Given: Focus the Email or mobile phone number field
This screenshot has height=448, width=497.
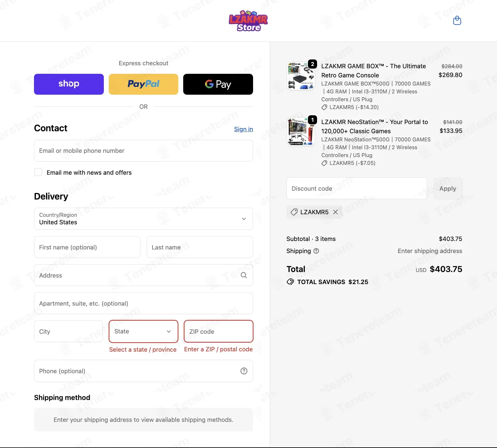Looking at the screenshot, I should [143, 151].
